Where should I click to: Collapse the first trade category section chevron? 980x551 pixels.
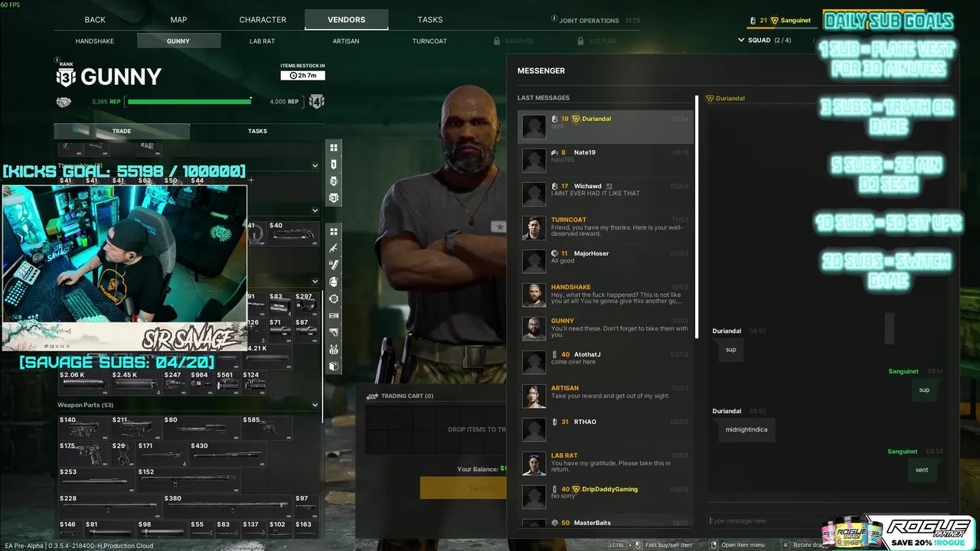click(x=315, y=165)
